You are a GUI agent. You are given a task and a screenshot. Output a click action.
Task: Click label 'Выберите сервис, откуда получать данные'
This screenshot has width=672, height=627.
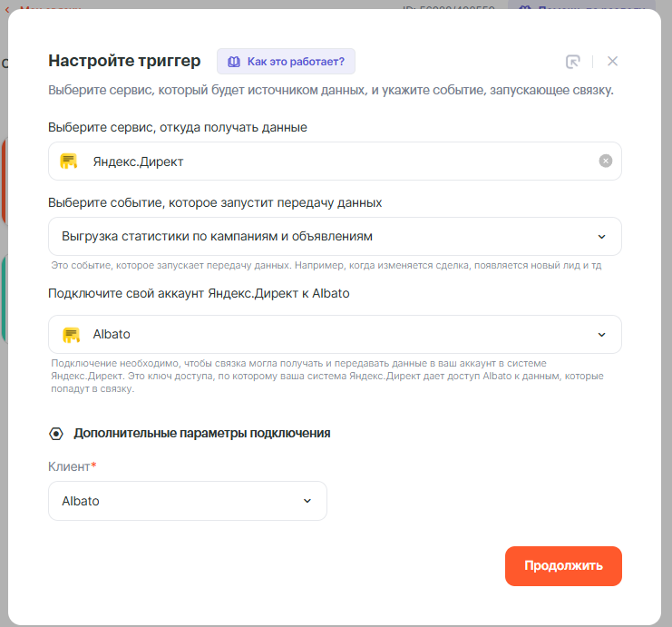178,127
